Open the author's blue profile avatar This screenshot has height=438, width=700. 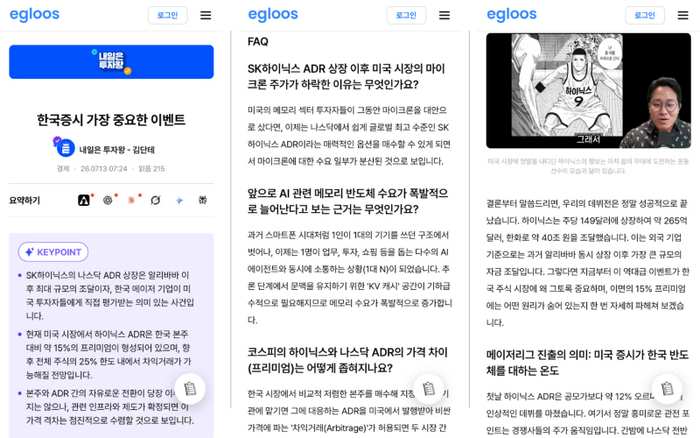coord(65,148)
